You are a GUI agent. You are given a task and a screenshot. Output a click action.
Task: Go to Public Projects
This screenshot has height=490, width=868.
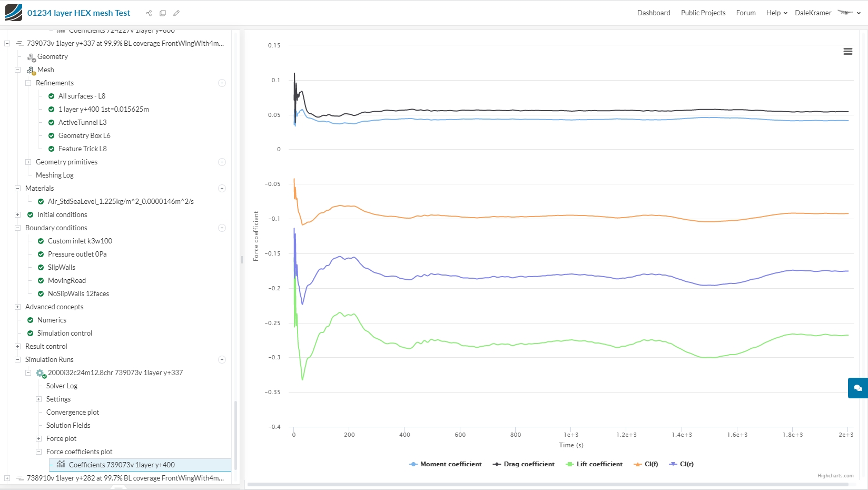703,13
